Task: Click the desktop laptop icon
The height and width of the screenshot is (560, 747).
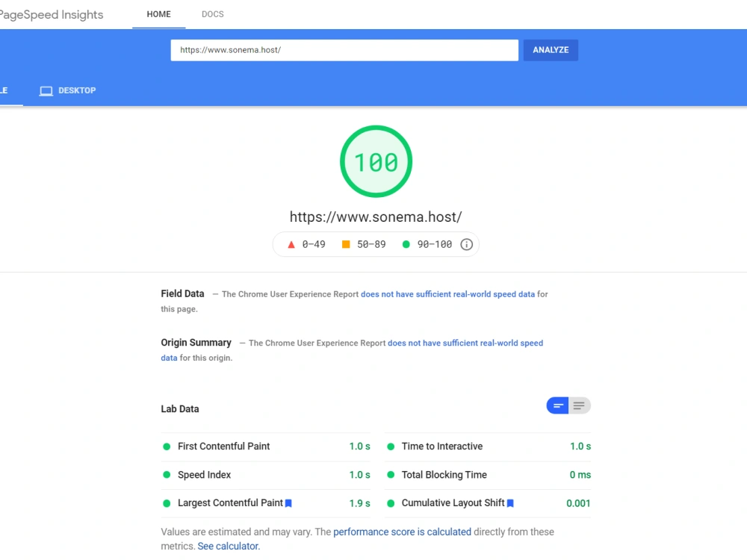Action: click(x=46, y=91)
